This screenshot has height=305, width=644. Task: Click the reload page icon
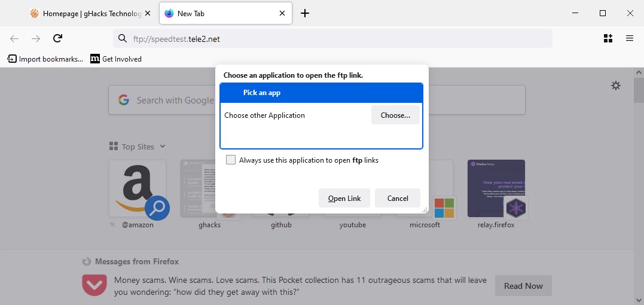click(57, 38)
